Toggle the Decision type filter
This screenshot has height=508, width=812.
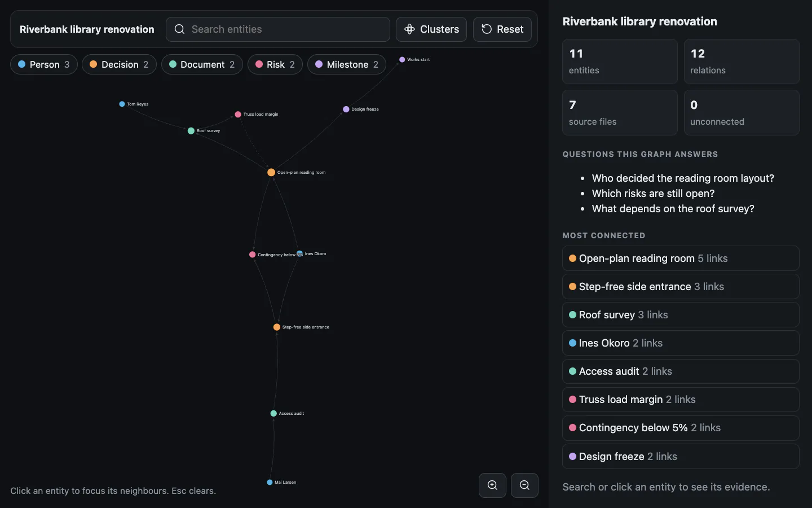(119, 64)
